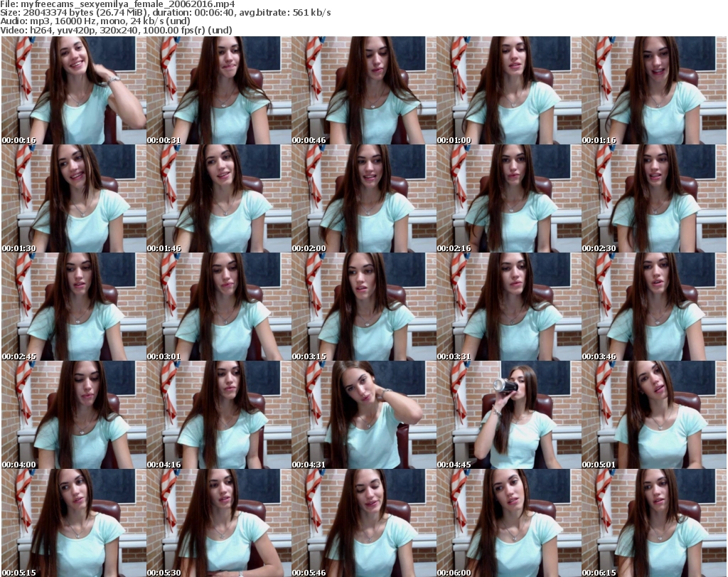Screen dimensions: 728x577
Task: Open the frame at 00:02:16
Action: [509, 198]
